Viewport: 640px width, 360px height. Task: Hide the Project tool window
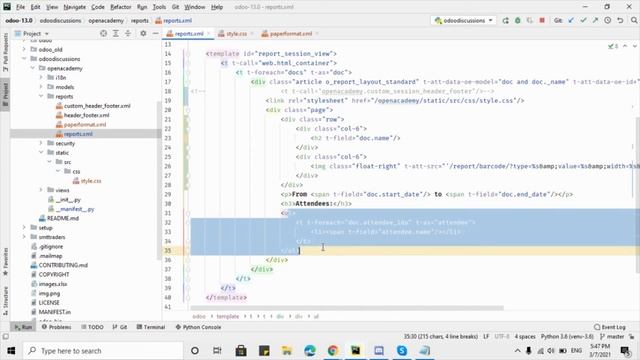[156, 33]
